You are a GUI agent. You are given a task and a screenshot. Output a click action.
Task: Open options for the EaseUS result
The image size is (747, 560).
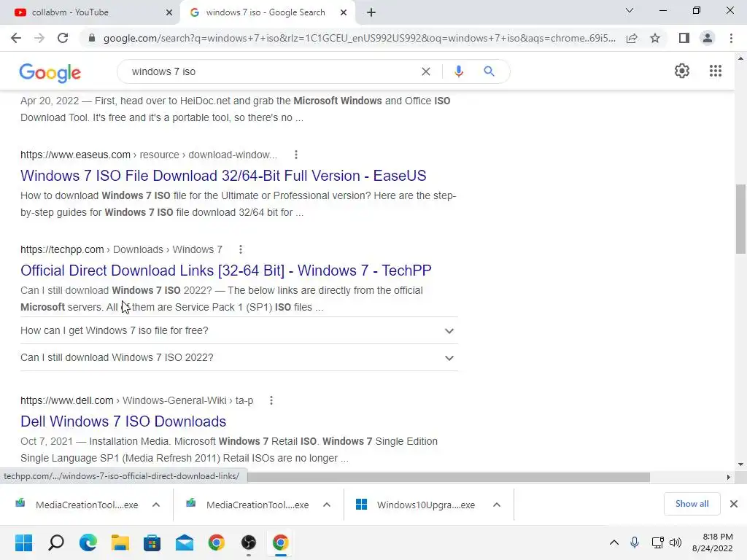point(296,155)
